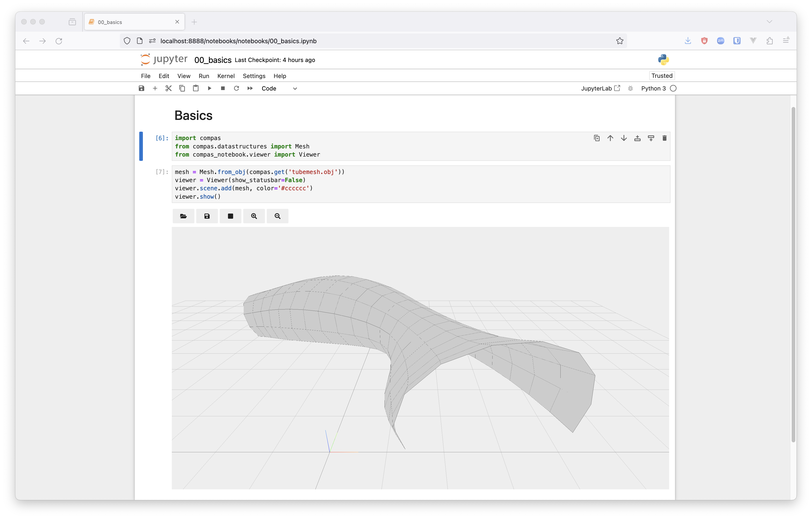812x519 pixels.
Task: Click the Trusted notebook button
Action: [662, 76]
